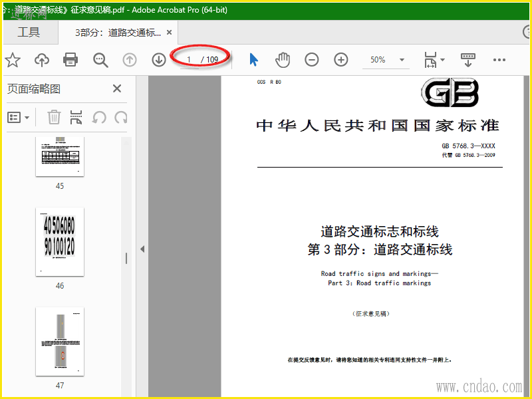Click the page label '47'
532x399 pixels.
pyautogui.click(x=60, y=386)
